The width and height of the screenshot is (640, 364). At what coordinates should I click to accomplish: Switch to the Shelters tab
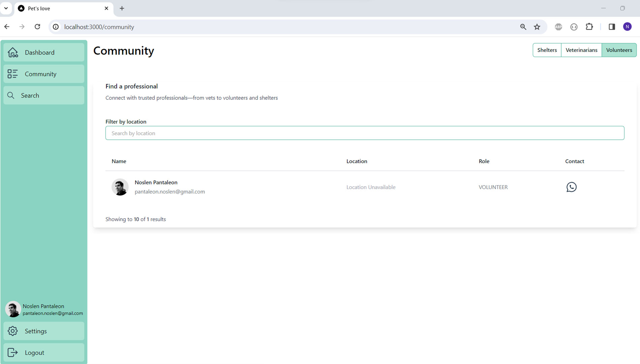click(x=547, y=50)
